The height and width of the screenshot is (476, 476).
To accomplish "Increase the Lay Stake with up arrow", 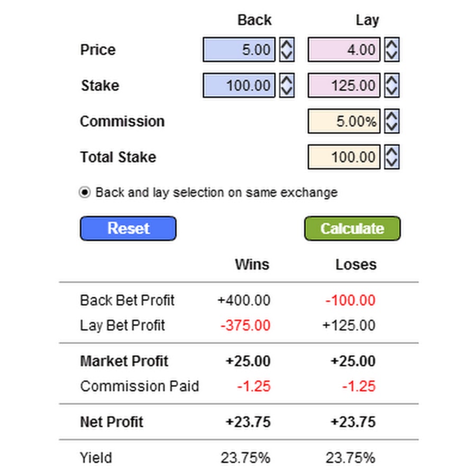I will tap(391, 80).
